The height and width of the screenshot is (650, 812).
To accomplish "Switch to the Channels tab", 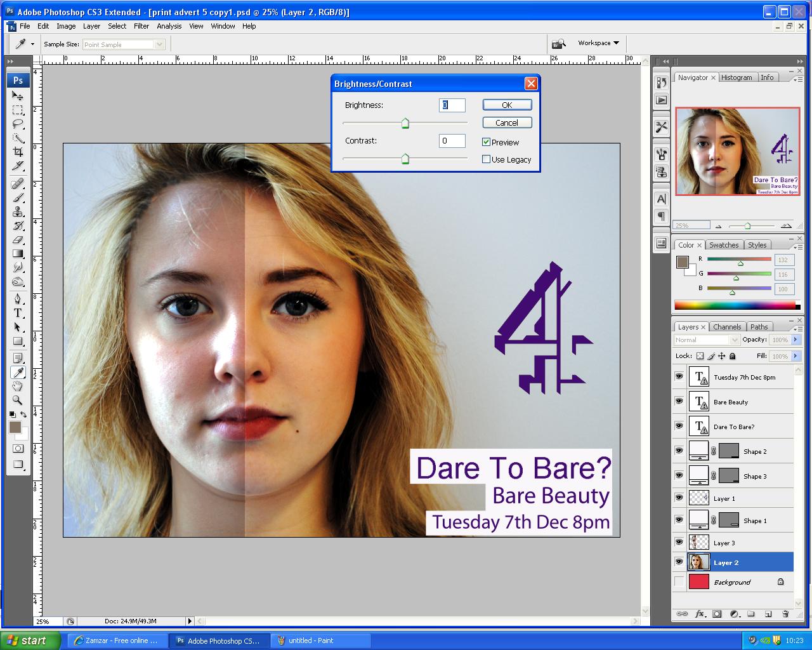I will (x=727, y=327).
